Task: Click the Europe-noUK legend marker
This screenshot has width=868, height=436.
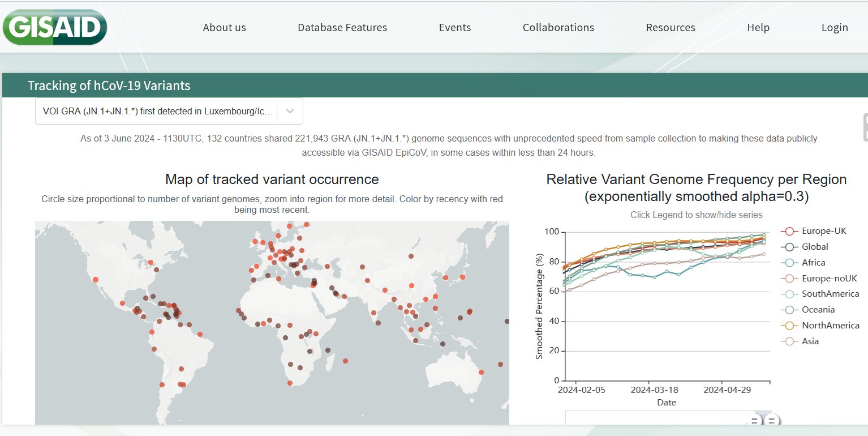Action: [790, 279]
